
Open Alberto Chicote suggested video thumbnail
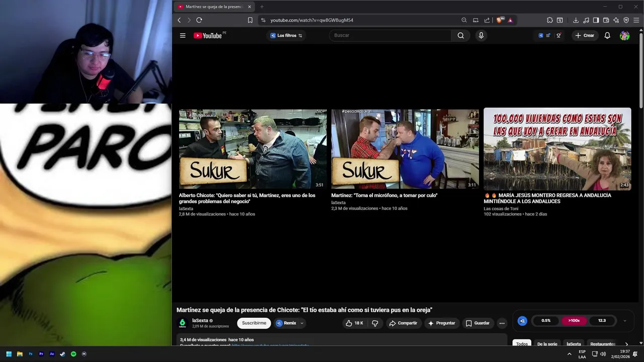click(253, 149)
